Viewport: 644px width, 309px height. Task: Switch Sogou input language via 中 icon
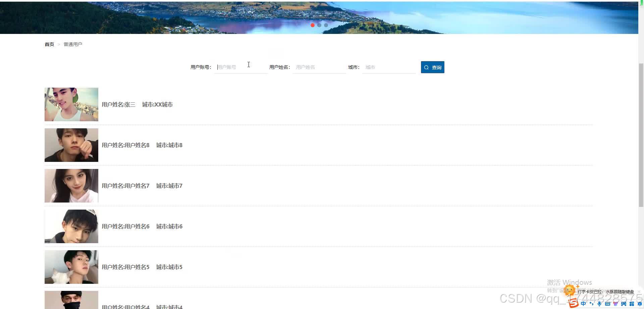(583, 304)
